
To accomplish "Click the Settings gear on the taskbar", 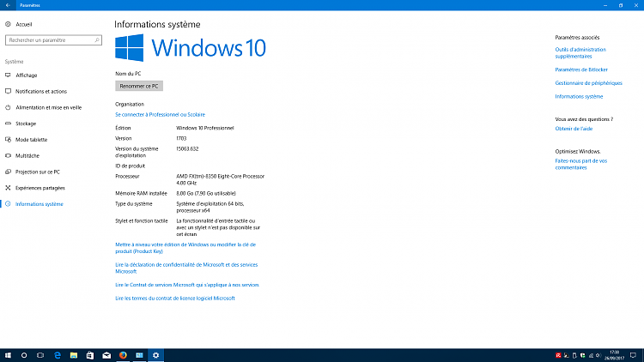I will 155,355.
